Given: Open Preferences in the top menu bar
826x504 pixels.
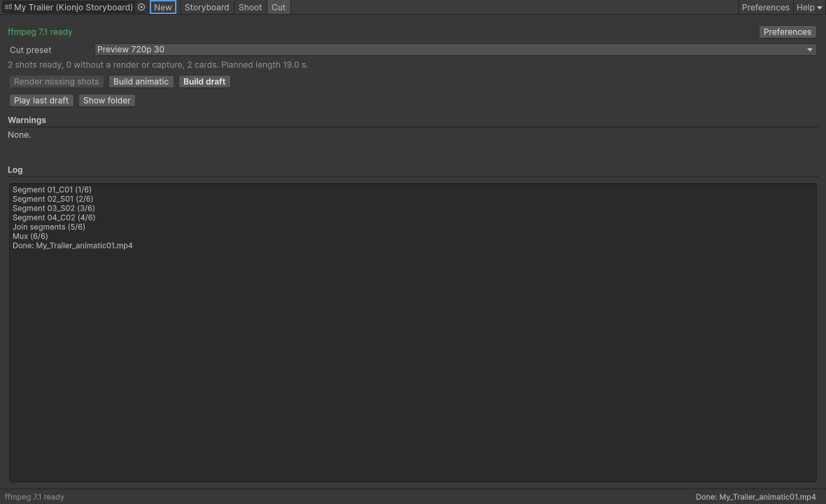Looking at the screenshot, I should [x=765, y=8].
